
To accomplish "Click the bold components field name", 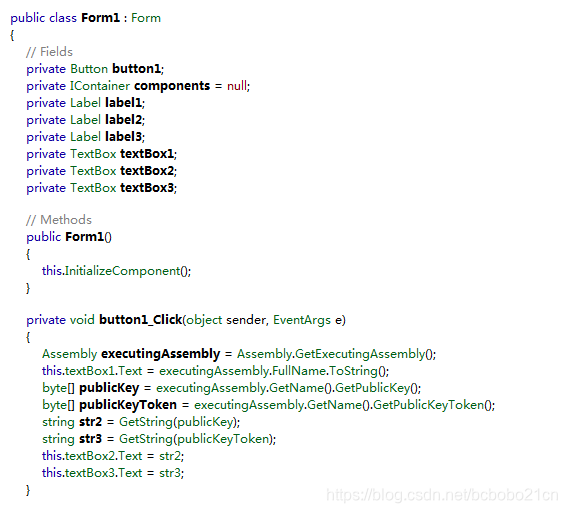I will coord(172,86).
